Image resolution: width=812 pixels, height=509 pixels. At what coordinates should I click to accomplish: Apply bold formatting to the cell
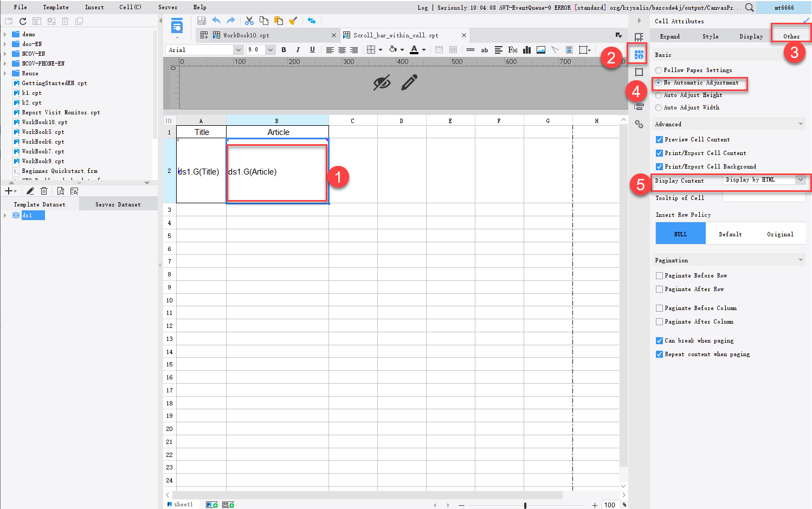click(283, 50)
